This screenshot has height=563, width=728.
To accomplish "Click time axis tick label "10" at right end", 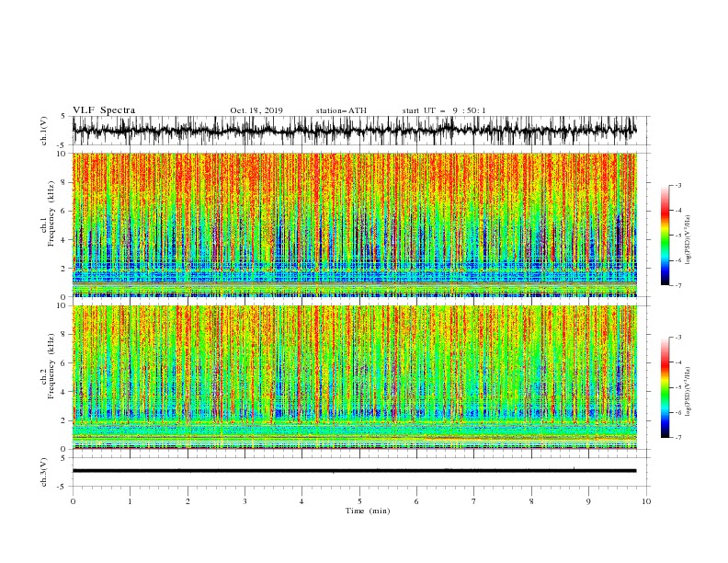I will [646, 501].
